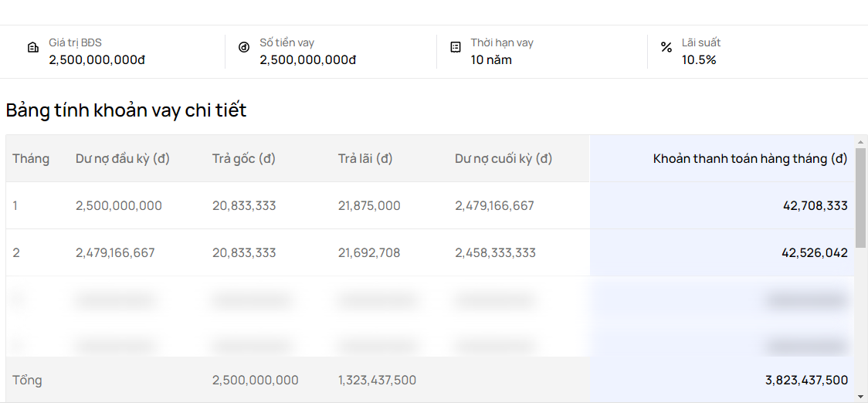The image size is (868, 406).
Task: Click the Tháng column header
Action: tap(31, 159)
